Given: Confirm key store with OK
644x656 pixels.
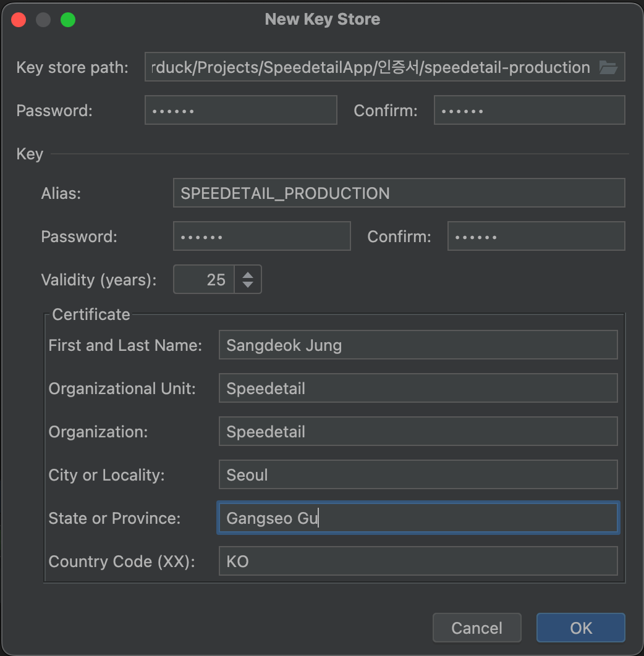Looking at the screenshot, I should coord(581,628).
